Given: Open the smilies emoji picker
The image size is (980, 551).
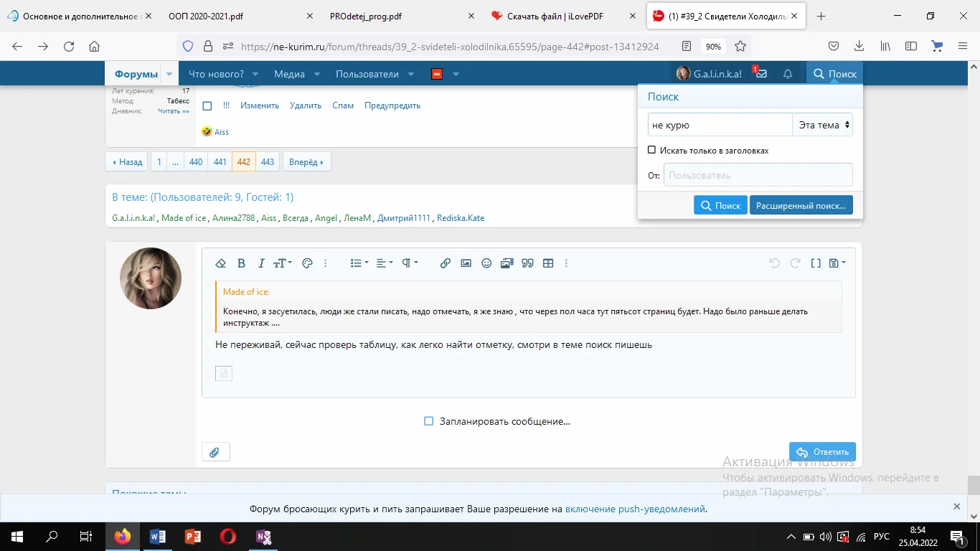Looking at the screenshot, I should [486, 263].
